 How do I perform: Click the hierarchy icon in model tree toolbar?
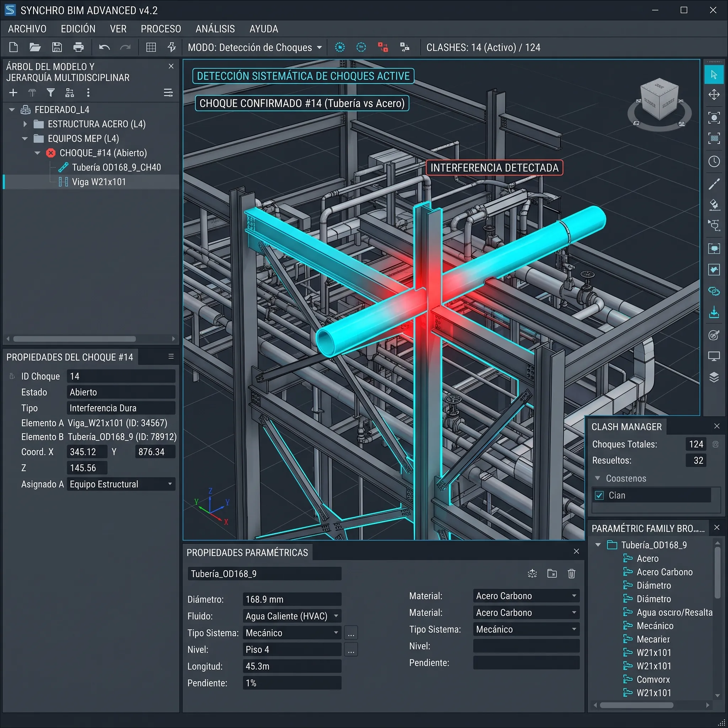(x=70, y=93)
